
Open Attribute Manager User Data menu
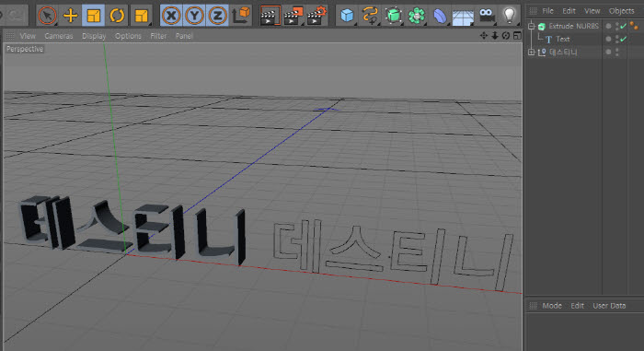609,306
